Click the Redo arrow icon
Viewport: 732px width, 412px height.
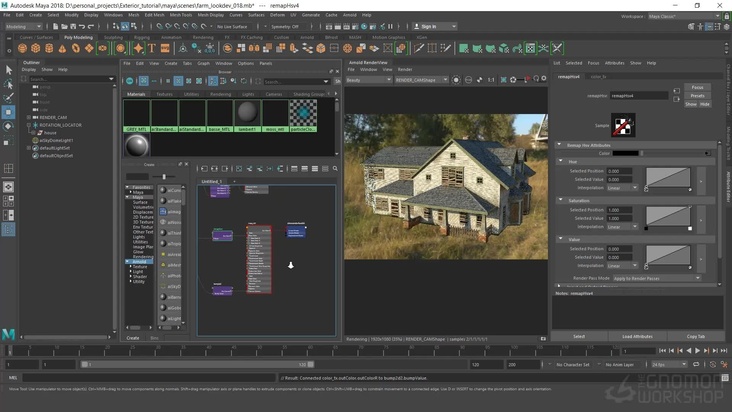(x=91, y=27)
